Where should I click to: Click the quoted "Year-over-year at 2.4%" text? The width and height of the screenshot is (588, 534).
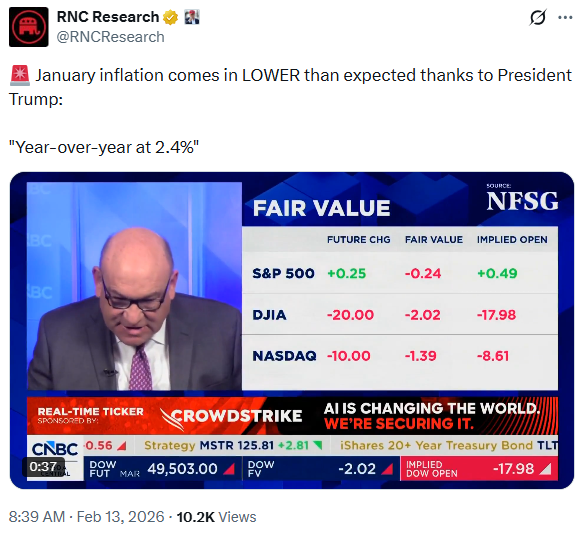coord(104,147)
